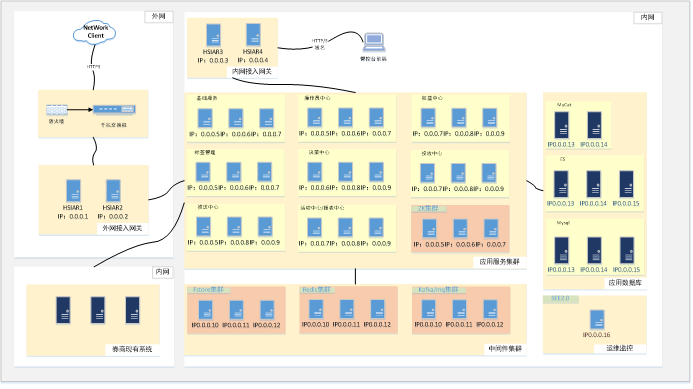Select the HSIAR4 server icon
This screenshot has width=693, height=389.
[x=253, y=35]
